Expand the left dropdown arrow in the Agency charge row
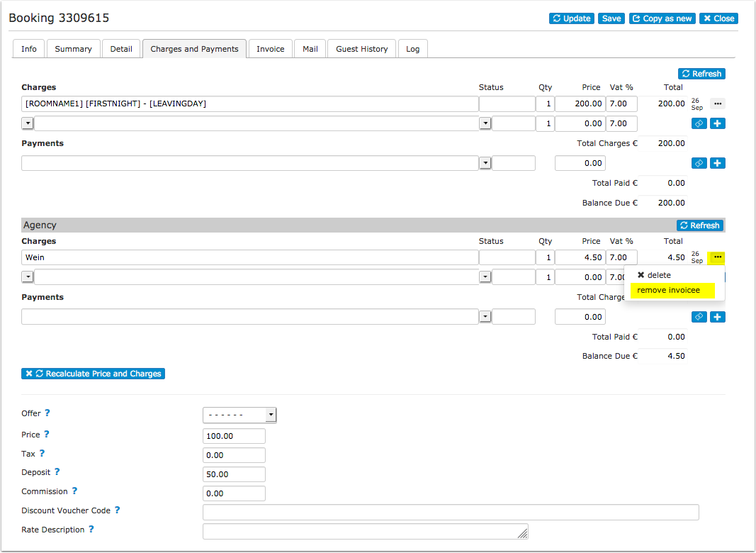 pyautogui.click(x=28, y=277)
